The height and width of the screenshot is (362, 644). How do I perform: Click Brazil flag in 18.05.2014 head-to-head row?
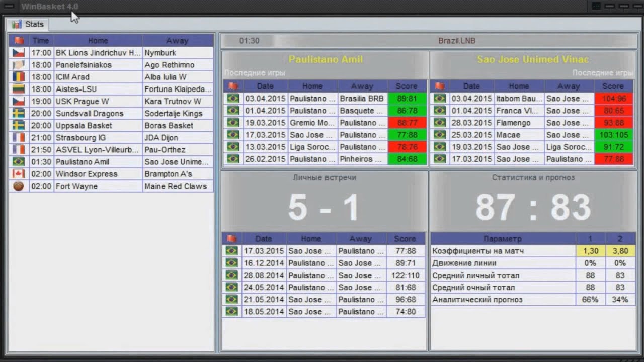click(x=231, y=311)
